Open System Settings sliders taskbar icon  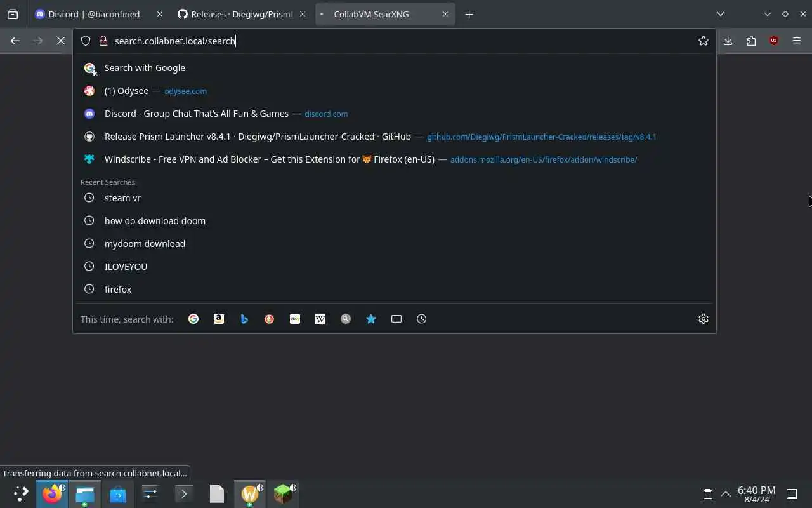pyautogui.click(x=150, y=493)
